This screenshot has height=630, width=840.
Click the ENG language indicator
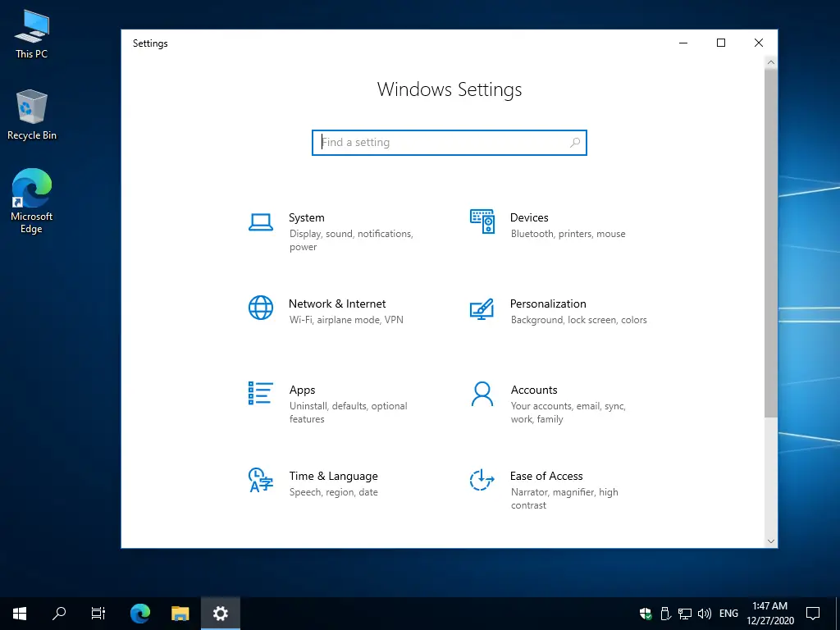coord(728,613)
